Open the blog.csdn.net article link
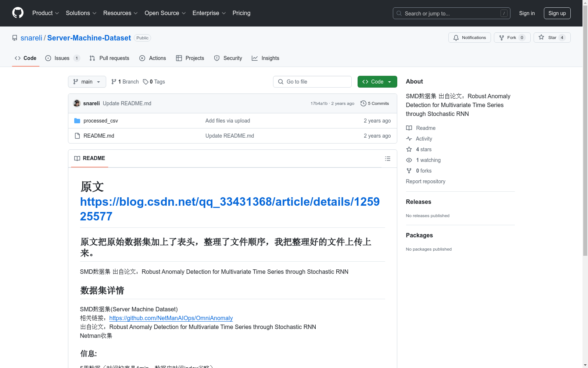588x368 pixels. 230,209
